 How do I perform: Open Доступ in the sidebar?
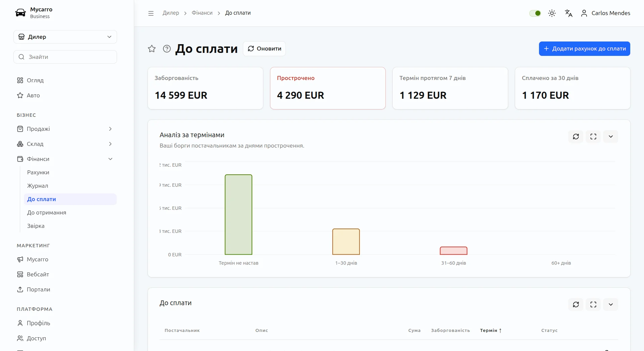(65, 338)
